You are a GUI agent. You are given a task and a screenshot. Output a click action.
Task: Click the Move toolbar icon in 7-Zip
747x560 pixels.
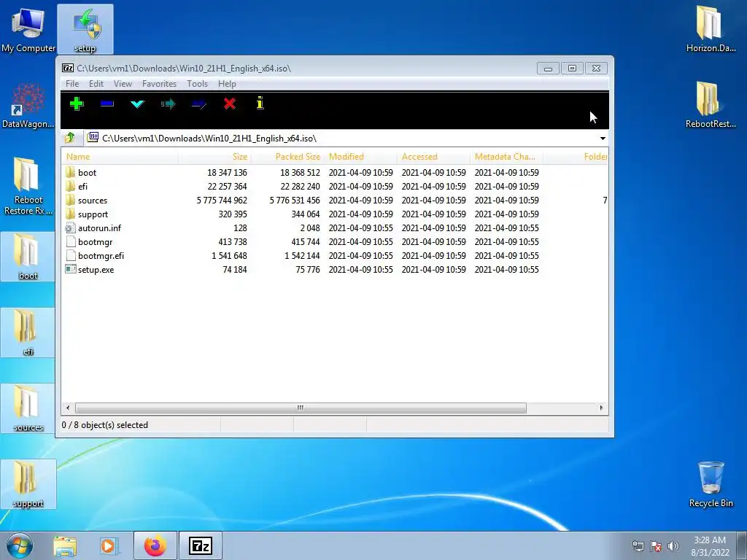198,104
